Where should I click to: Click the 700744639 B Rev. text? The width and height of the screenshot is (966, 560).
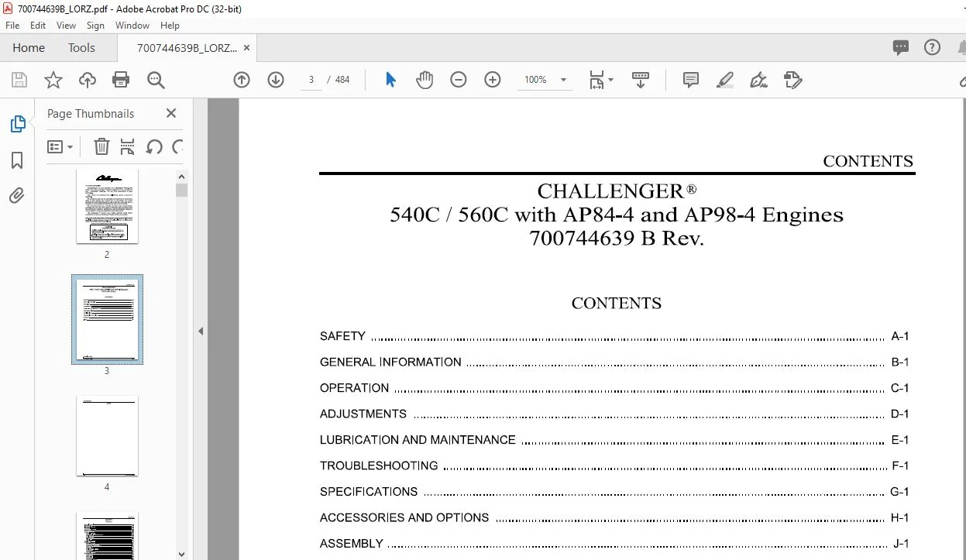(x=617, y=239)
